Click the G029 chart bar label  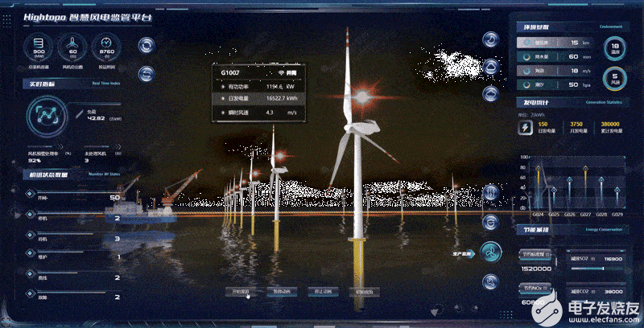(617, 215)
